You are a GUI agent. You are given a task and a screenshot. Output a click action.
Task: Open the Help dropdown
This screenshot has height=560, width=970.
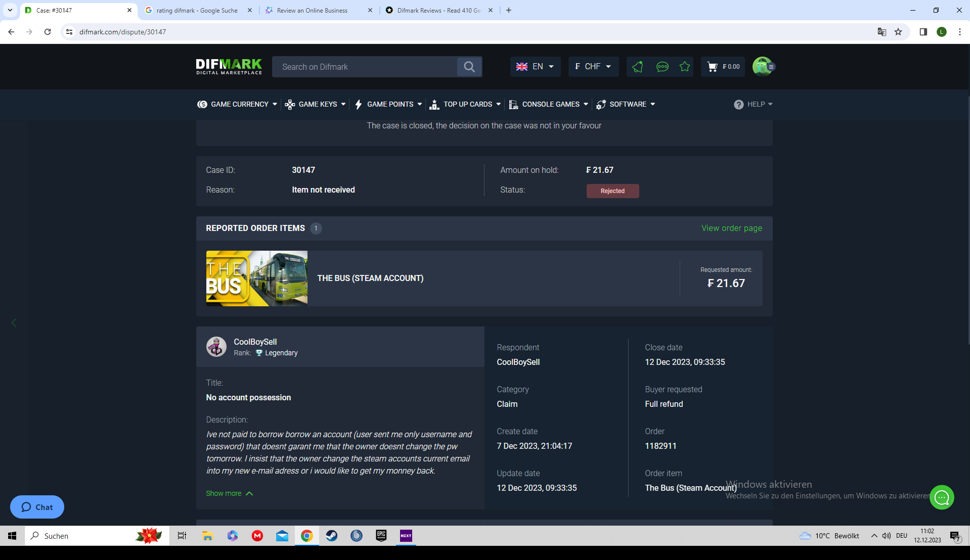click(x=753, y=104)
